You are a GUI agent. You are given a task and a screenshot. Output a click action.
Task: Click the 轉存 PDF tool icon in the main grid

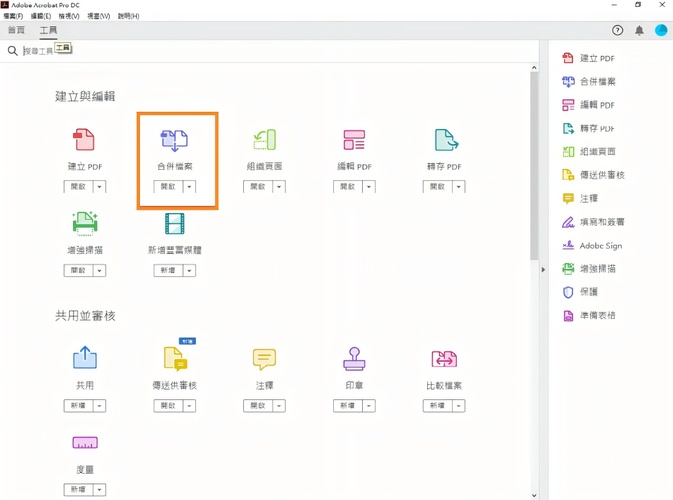point(446,139)
